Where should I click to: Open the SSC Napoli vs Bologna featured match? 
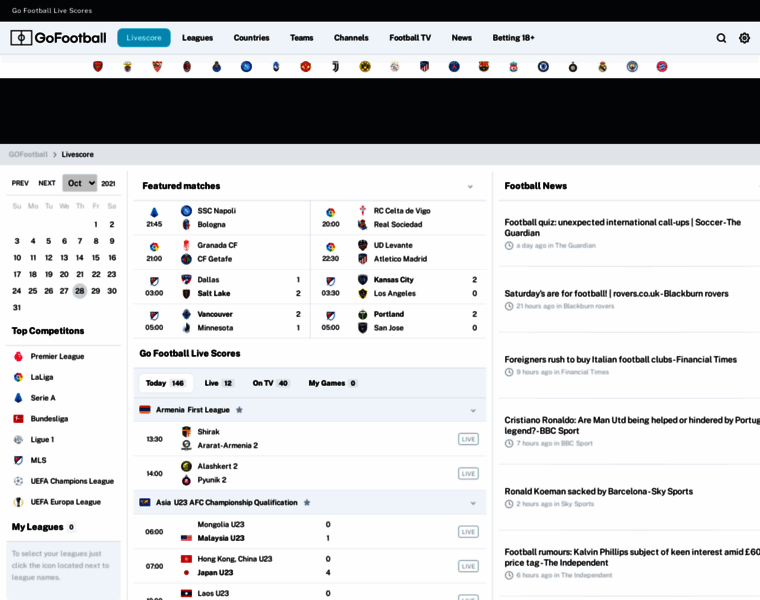click(x=222, y=218)
